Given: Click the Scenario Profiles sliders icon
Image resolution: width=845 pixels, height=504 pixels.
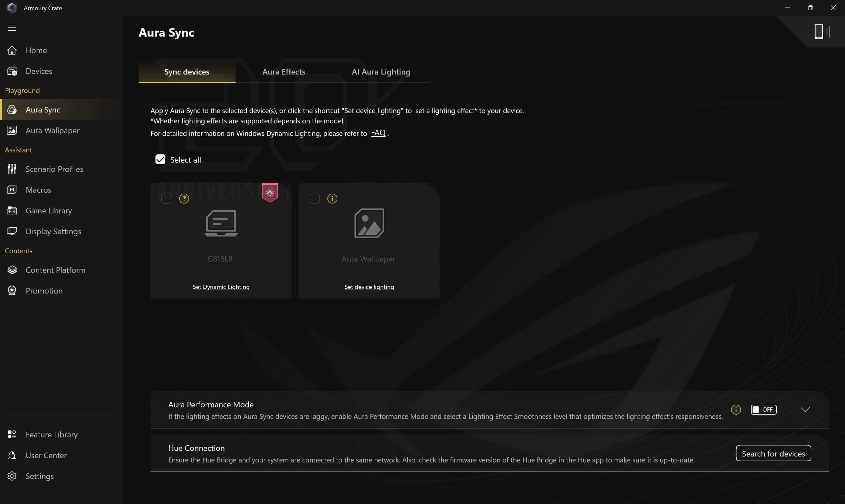Looking at the screenshot, I should (x=12, y=169).
